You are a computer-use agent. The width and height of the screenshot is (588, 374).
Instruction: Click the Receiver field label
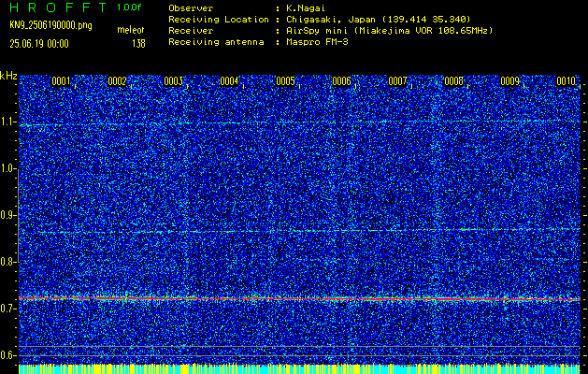pos(191,30)
